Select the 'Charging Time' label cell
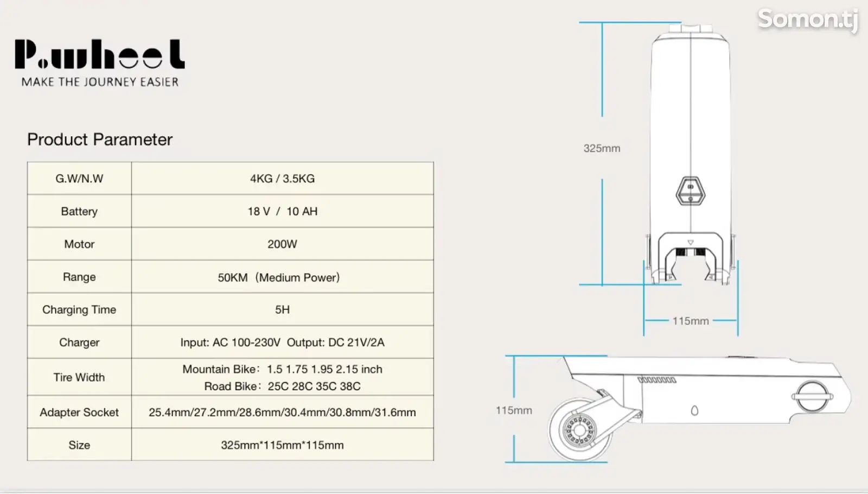Screen dimensions: 868x494 (79, 309)
